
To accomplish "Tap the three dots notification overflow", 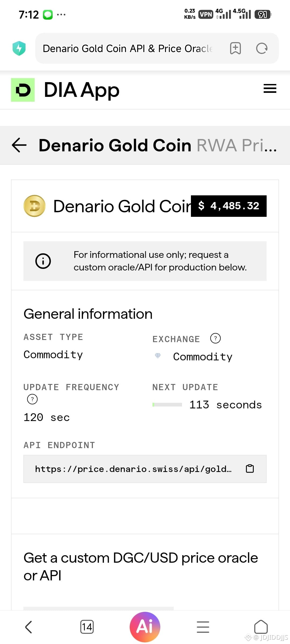I will (x=61, y=14).
